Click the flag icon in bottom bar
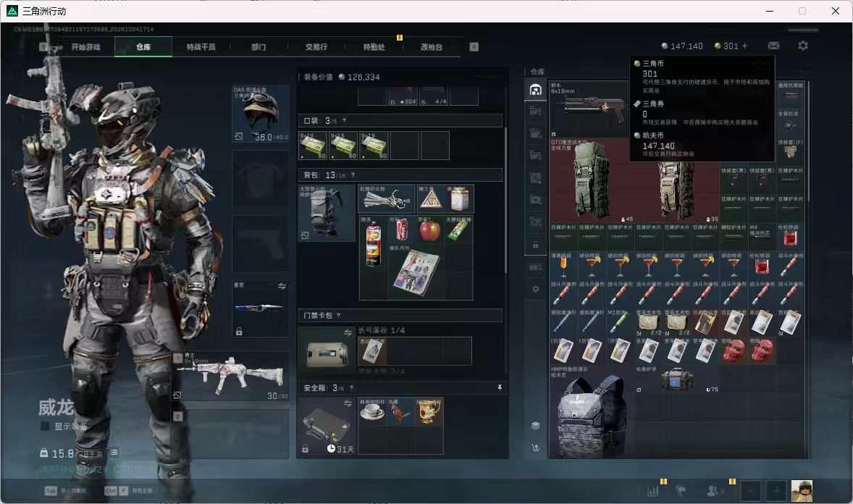853x504 pixels. point(681,491)
